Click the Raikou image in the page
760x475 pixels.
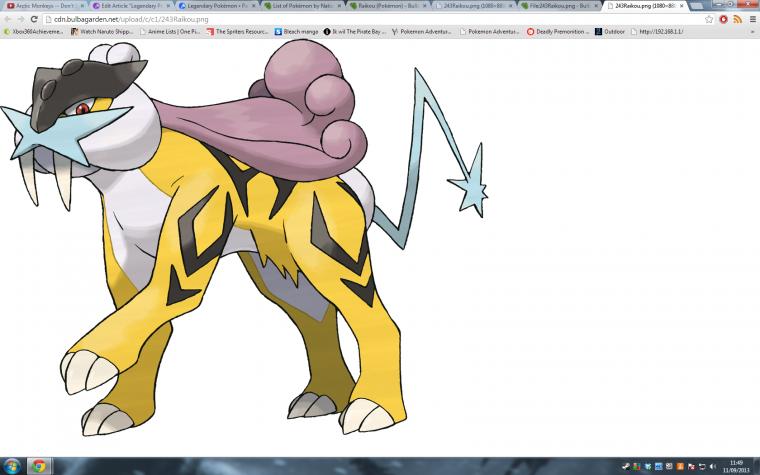click(242, 238)
